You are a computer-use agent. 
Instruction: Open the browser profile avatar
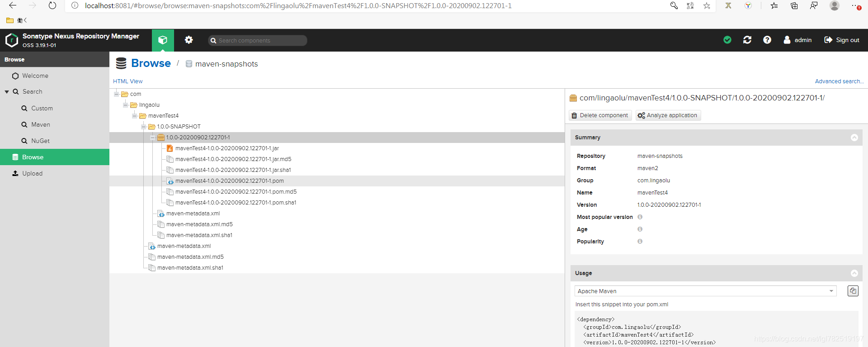coord(835,6)
